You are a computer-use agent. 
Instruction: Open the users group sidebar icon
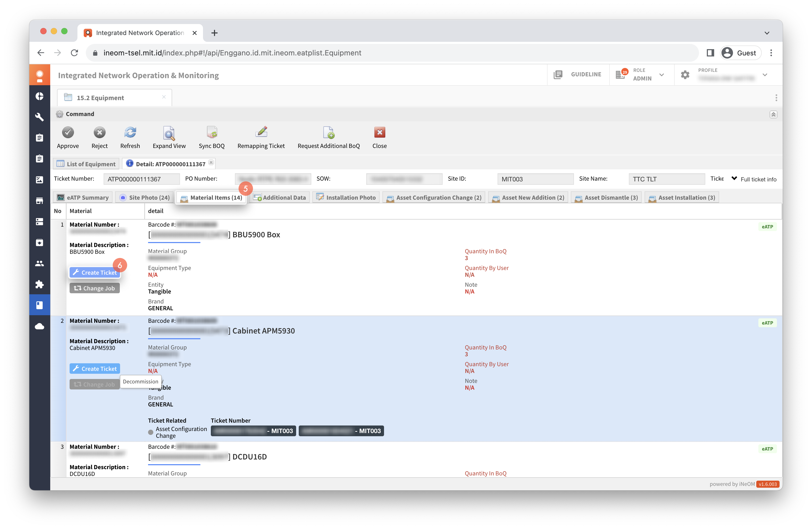(x=40, y=263)
